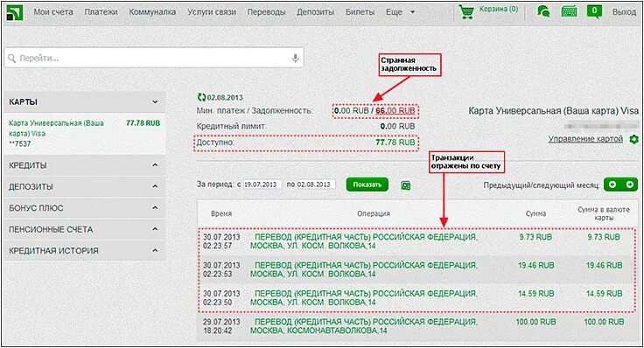The height and width of the screenshot is (348, 644).
Task: Open Платежи menu item
Action: 101,12
